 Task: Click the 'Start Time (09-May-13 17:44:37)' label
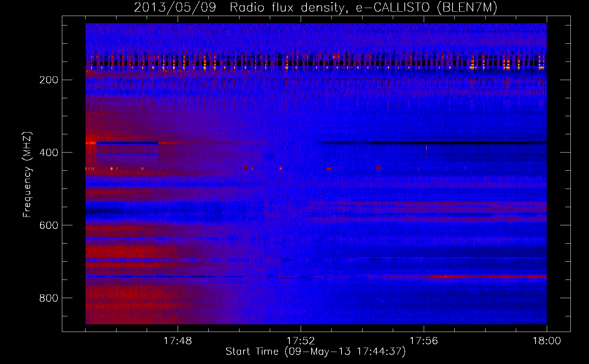[316, 352]
